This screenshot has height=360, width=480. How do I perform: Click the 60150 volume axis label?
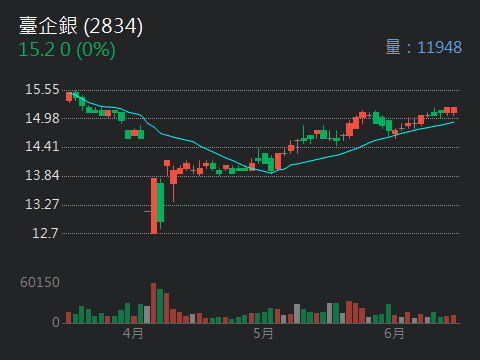[40, 282]
